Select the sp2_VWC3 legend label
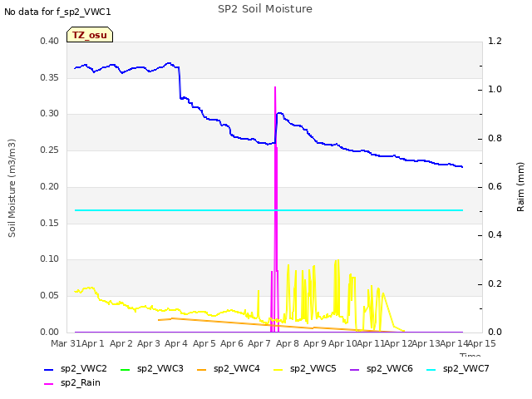Screen dimensions: 532x399 [160, 368]
